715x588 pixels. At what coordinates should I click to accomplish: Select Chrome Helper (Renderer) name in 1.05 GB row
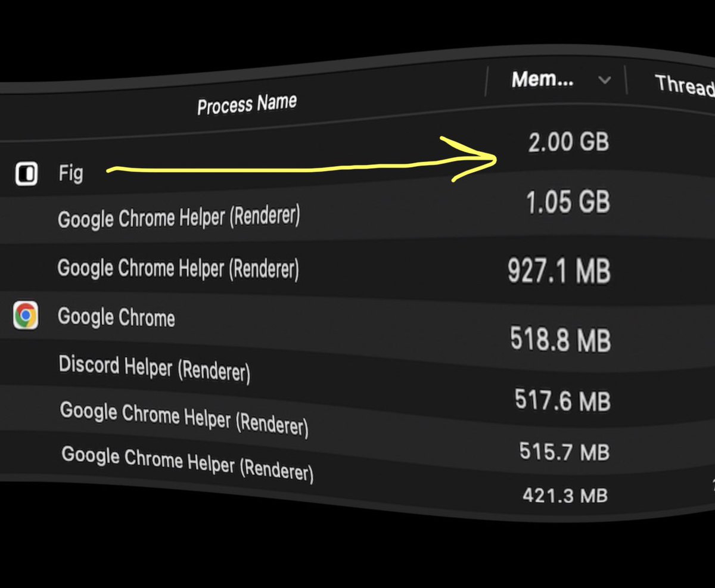(179, 218)
